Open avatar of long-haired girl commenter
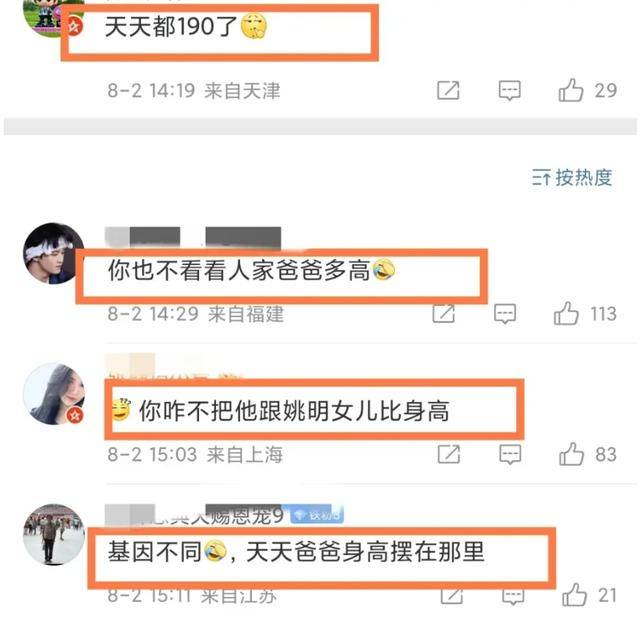The image size is (640, 621). coord(53,394)
